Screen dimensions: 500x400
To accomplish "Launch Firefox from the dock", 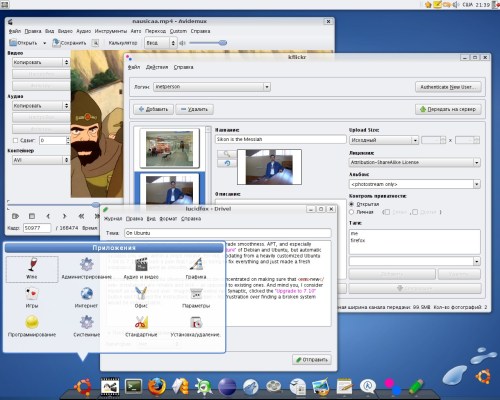I will point(157,387).
